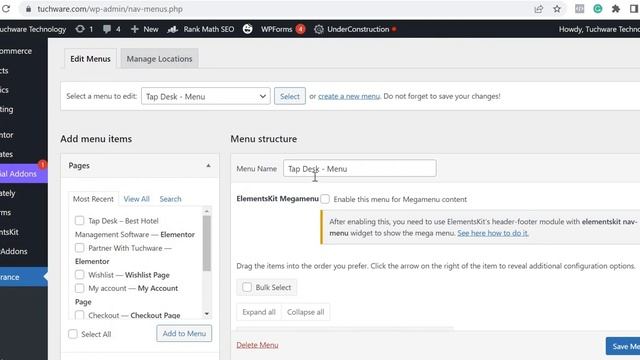The image size is (640, 360).
Task: Open See here how to do it link
Action: (x=493, y=233)
